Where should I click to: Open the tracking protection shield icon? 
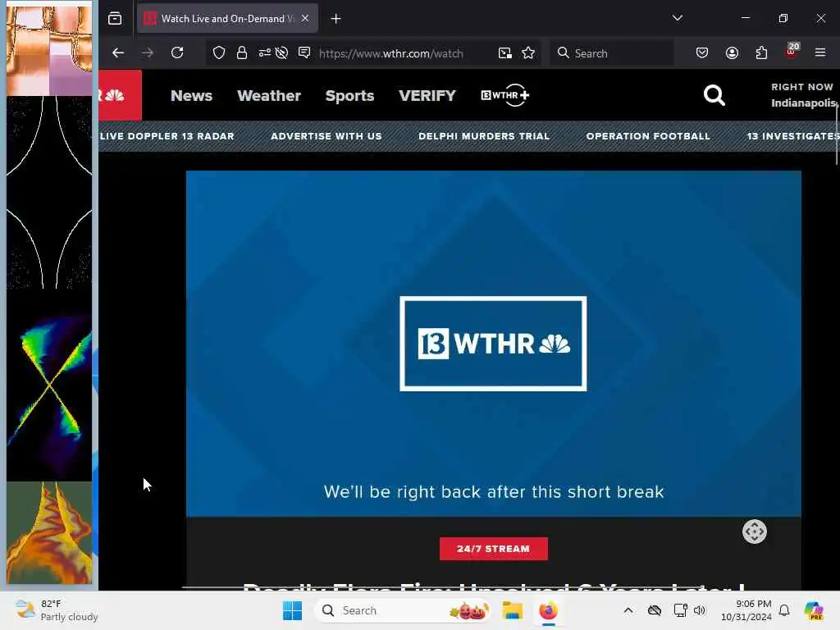[x=218, y=52]
